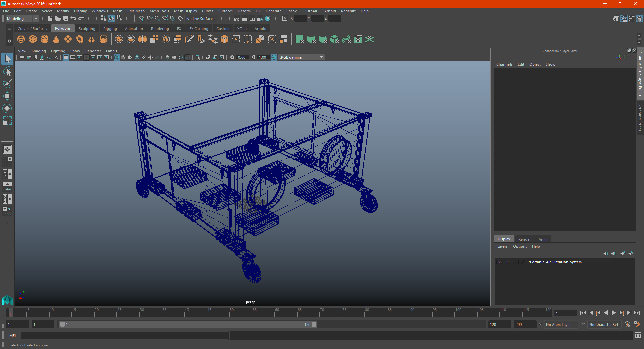Create a polygon cube from the shelf
Screen dimensions: 644x349
(x=33, y=39)
